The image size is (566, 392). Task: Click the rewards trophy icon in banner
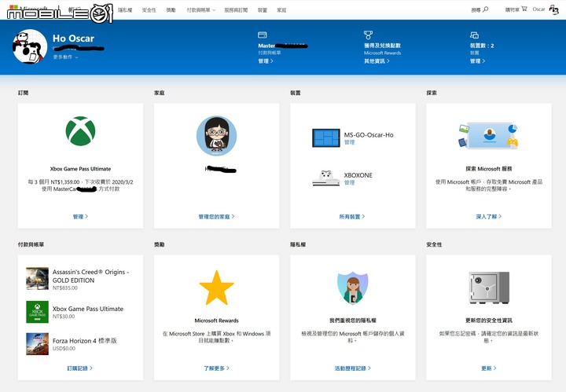coord(368,35)
